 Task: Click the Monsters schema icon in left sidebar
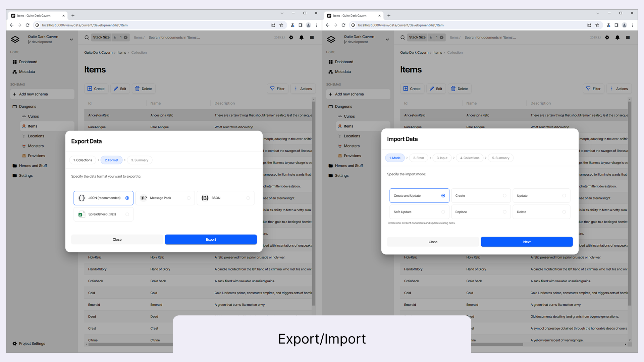(x=24, y=146)
